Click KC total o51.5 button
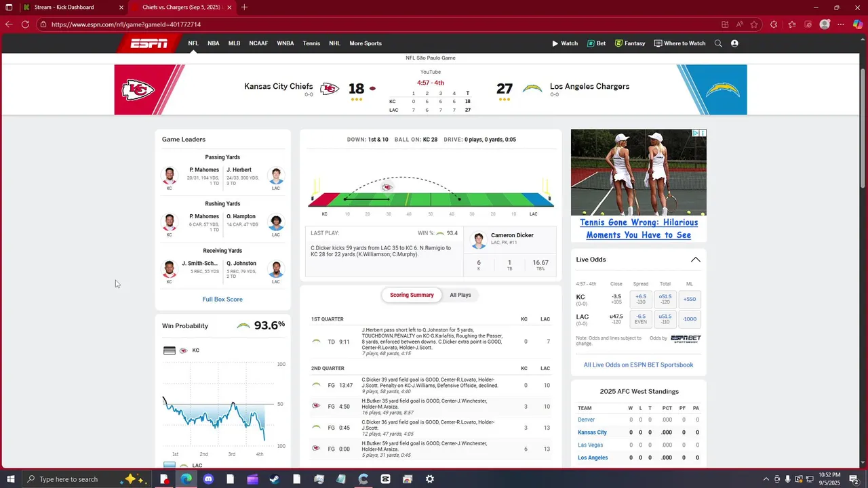Screen dimensions: 868x488 pos(665,299)
